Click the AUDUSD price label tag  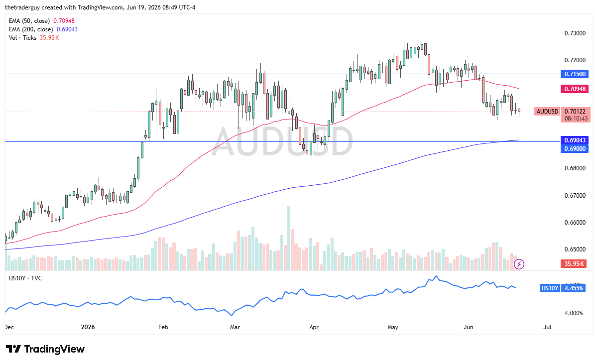click(x=547, y=111)
